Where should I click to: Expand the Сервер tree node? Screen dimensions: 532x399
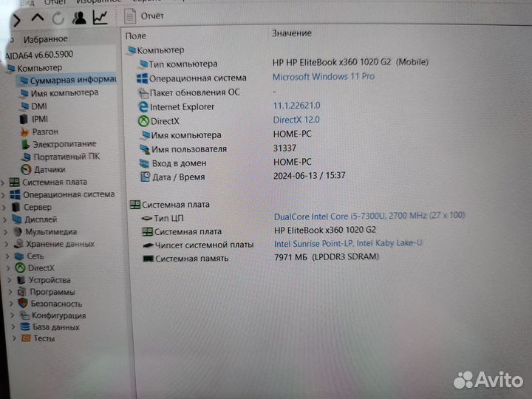[x=4, y=208]
